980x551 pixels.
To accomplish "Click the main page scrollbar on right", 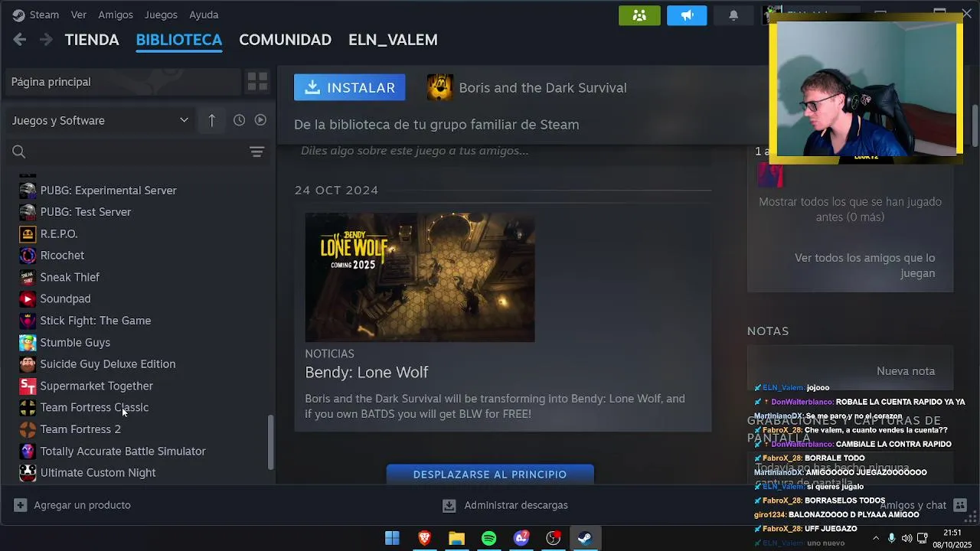I will click(975, 125).
